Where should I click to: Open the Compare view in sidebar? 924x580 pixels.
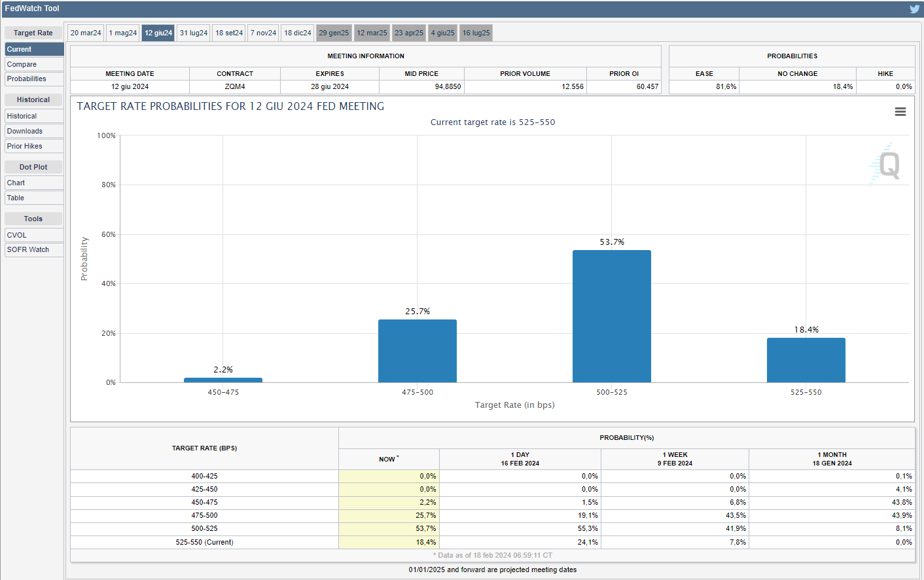[34, 64]
